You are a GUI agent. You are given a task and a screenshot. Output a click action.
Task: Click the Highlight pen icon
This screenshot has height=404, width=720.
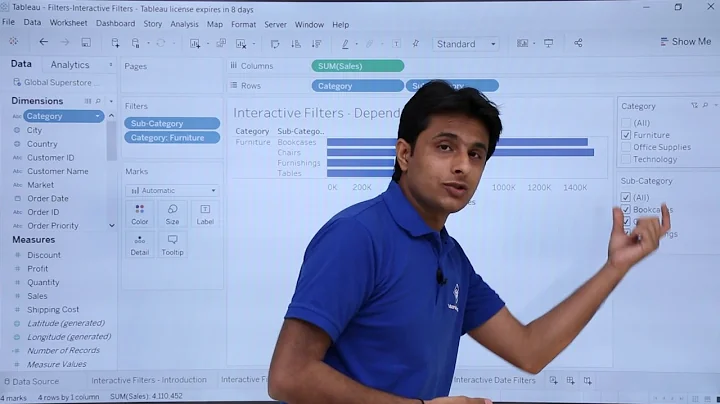tap(345, 44)
